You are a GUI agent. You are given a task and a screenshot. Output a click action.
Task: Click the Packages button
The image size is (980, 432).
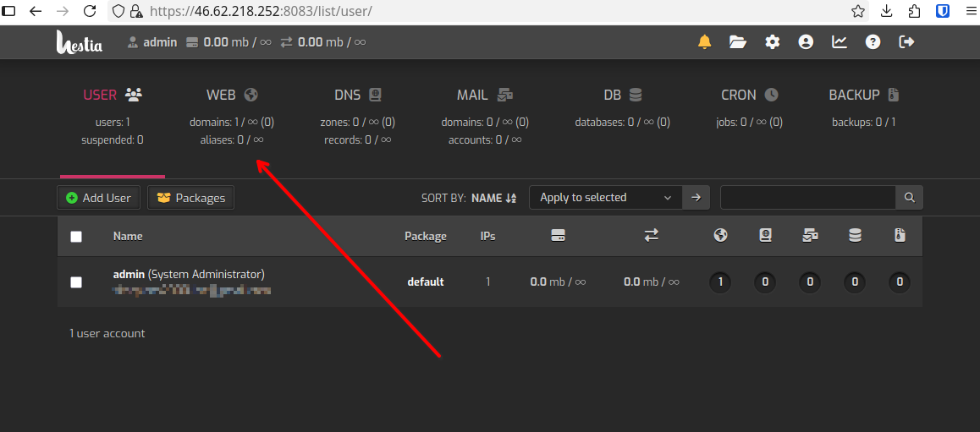[x=190, y=198]
